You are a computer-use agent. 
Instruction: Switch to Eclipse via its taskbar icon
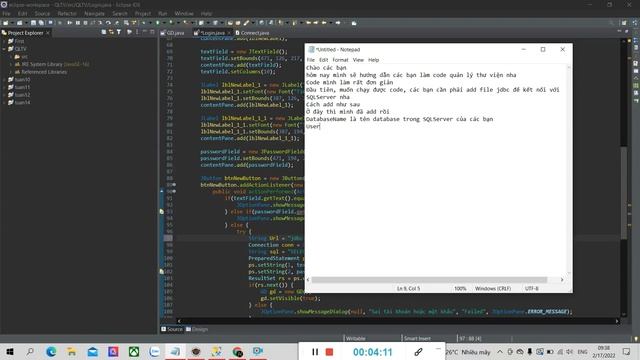(196, 352)
